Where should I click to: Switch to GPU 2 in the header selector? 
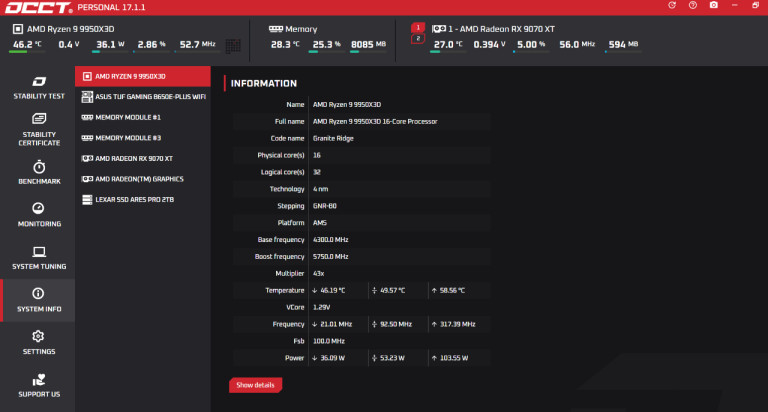(418, 39)
